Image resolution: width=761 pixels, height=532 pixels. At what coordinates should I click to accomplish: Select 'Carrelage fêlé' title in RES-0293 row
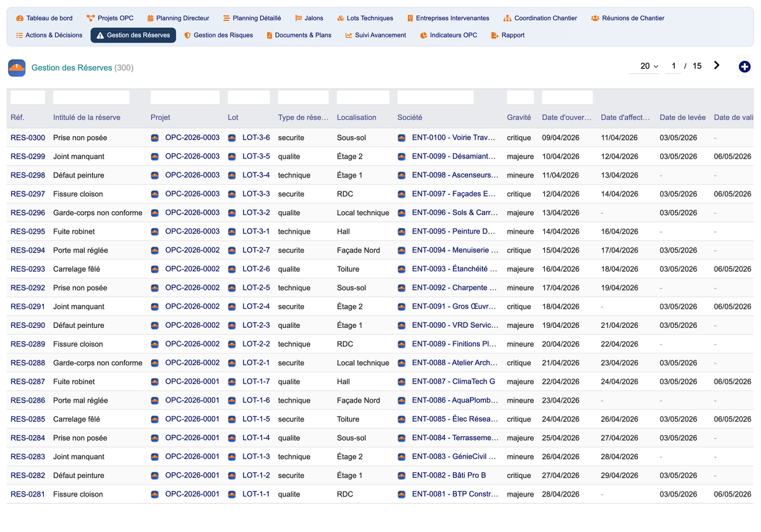pos(77,269)
